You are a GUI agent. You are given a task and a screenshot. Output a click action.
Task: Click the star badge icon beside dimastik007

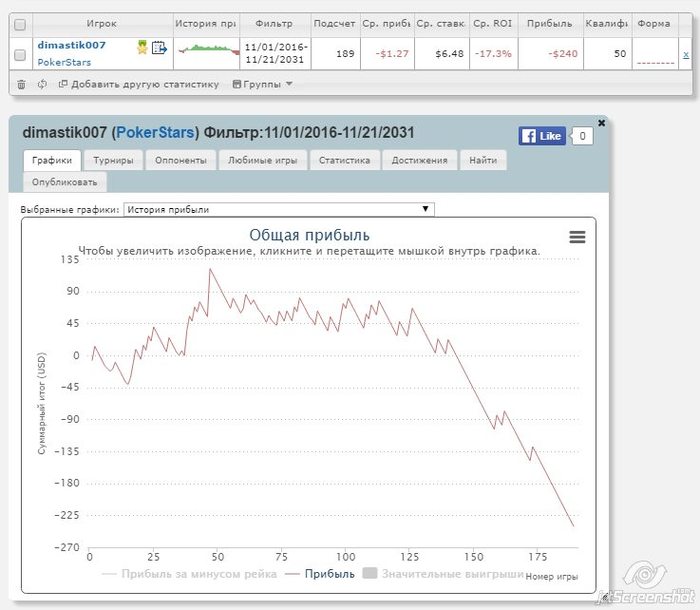[142, 47]
